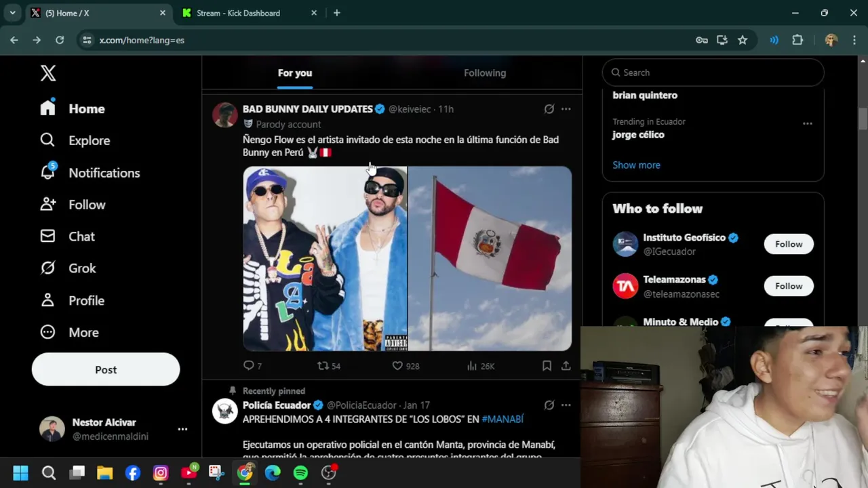
Task: Like the Bad Bunny Daily Updates post
Action: 406,366
